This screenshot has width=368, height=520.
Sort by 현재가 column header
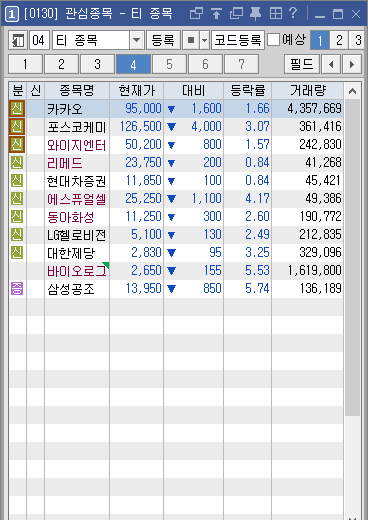click(137, 91)
